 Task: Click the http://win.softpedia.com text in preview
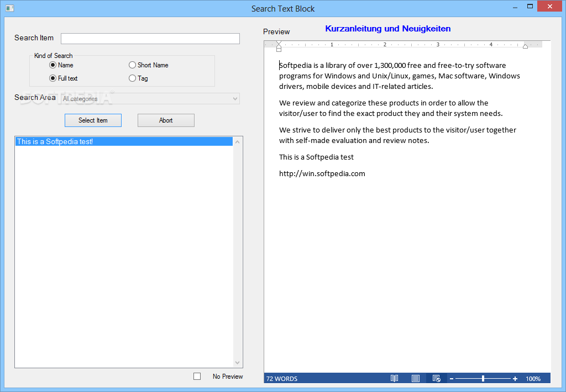pyautogui.click(x=322, y=174)
